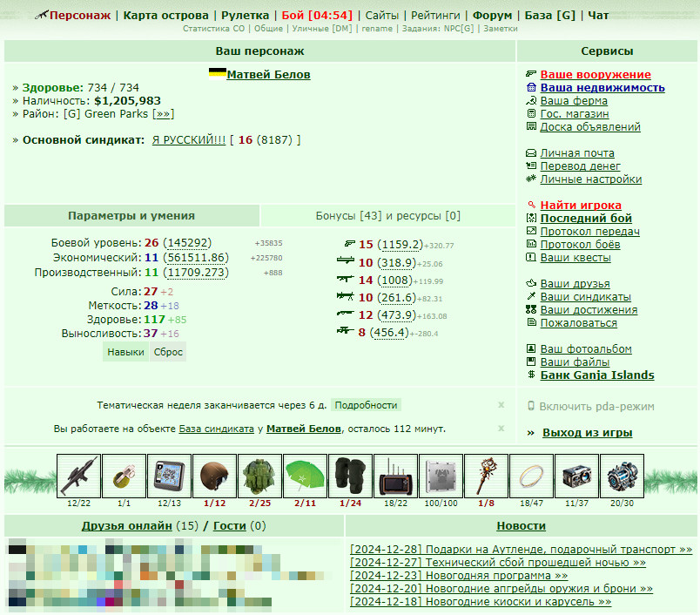
Task: Open Новости heading link
Action: 521,525
